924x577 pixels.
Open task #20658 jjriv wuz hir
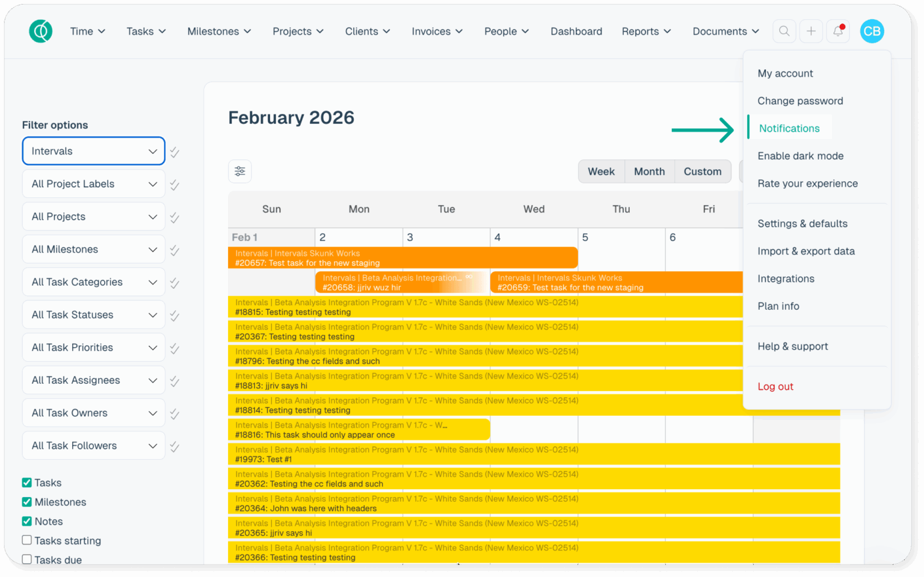click(x=401, y=283)
